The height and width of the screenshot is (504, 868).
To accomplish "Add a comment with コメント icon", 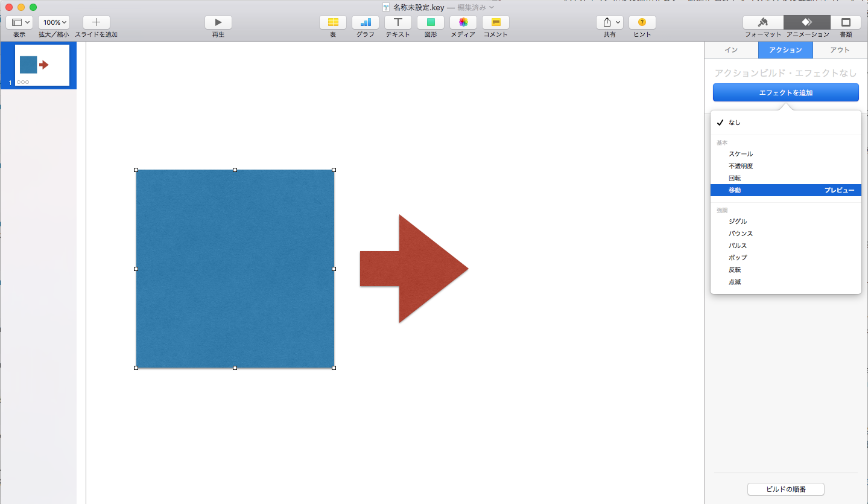I will tap(496, 22).
